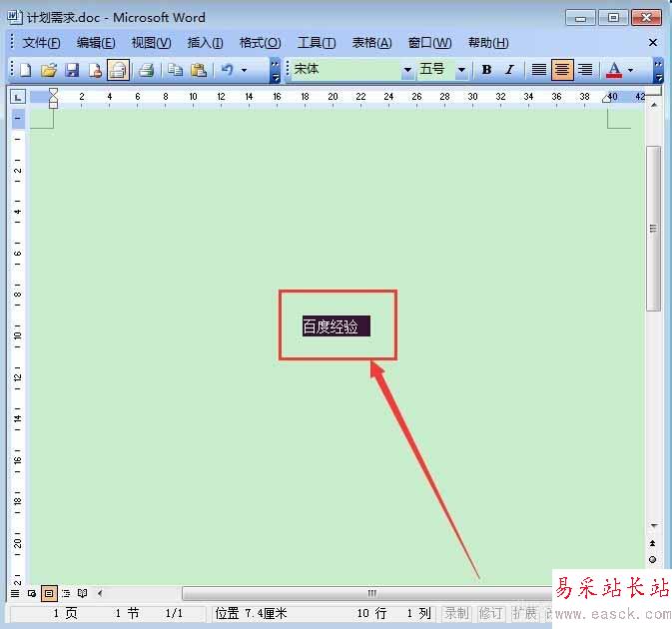Click the Previous Page double-arrow button
This screenshot has width=672, height=629.
tap(653, 543)
